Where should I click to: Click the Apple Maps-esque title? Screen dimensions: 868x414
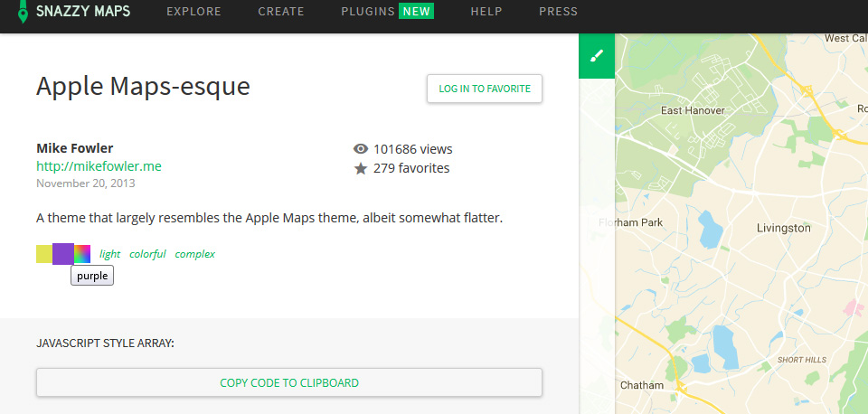(x=144, y=87)
